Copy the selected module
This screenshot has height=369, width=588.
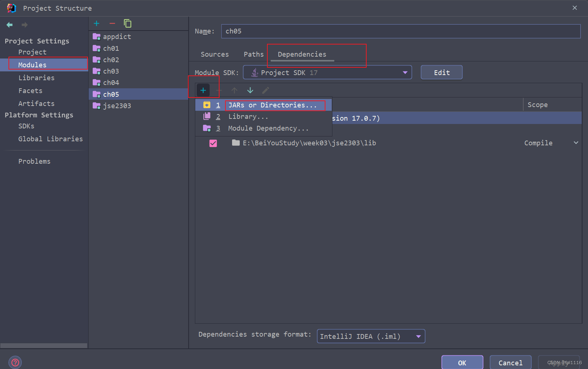[128, 24]
